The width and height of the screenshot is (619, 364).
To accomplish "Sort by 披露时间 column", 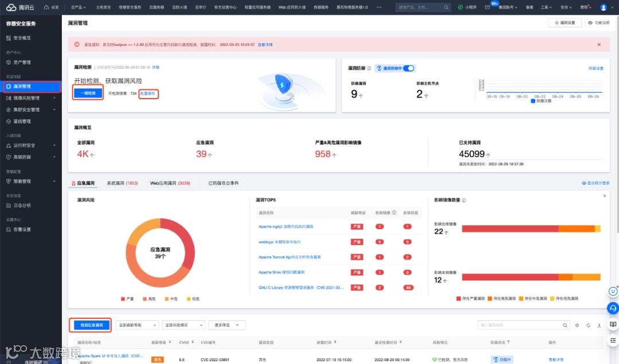I will (x=335, y=342).
